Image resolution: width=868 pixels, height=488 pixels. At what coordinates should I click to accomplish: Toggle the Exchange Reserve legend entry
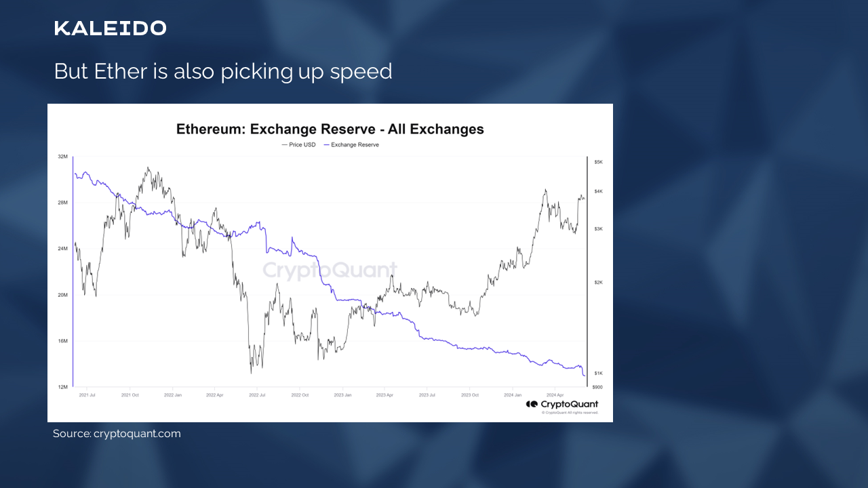tap(355, 144)
